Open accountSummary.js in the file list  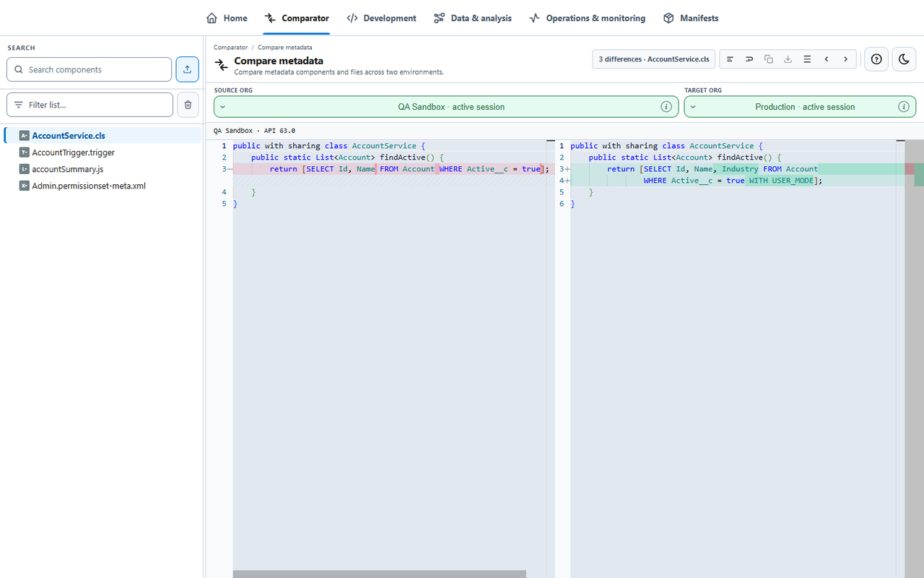[x=103, y=169]
